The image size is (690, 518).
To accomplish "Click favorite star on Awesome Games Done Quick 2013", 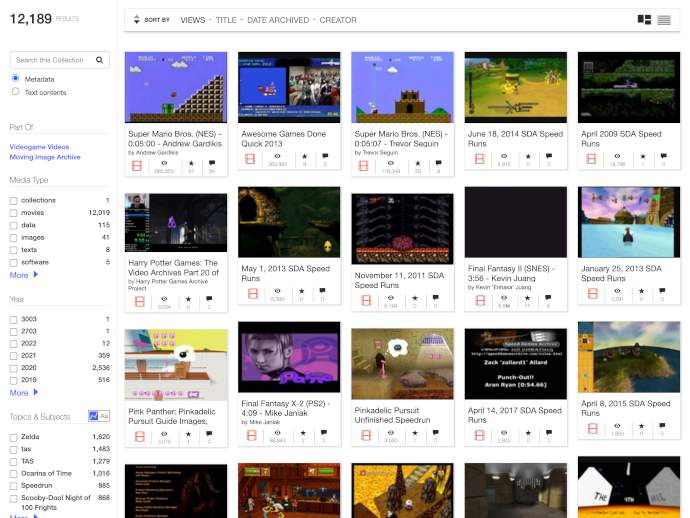I will click(x=305, y=156).
